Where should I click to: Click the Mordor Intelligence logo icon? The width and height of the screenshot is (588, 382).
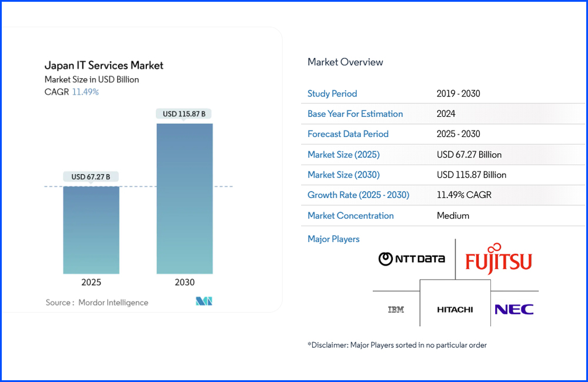pos(203,302)
